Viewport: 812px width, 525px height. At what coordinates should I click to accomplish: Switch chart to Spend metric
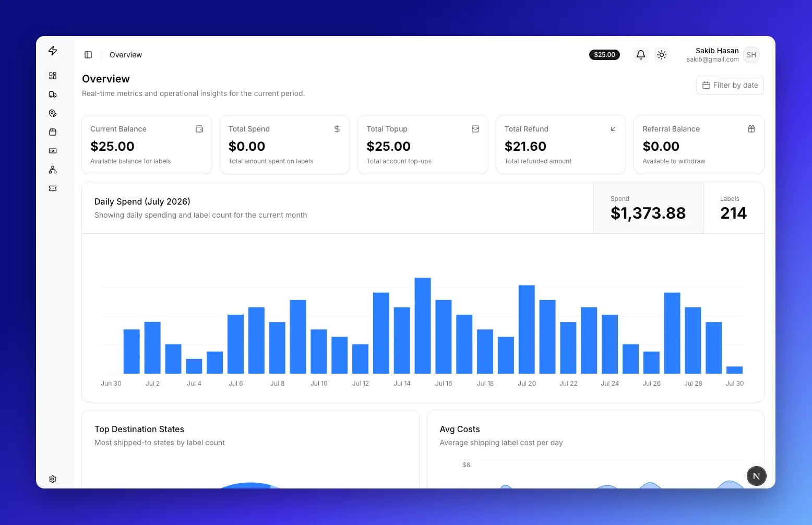pos(648,208)
